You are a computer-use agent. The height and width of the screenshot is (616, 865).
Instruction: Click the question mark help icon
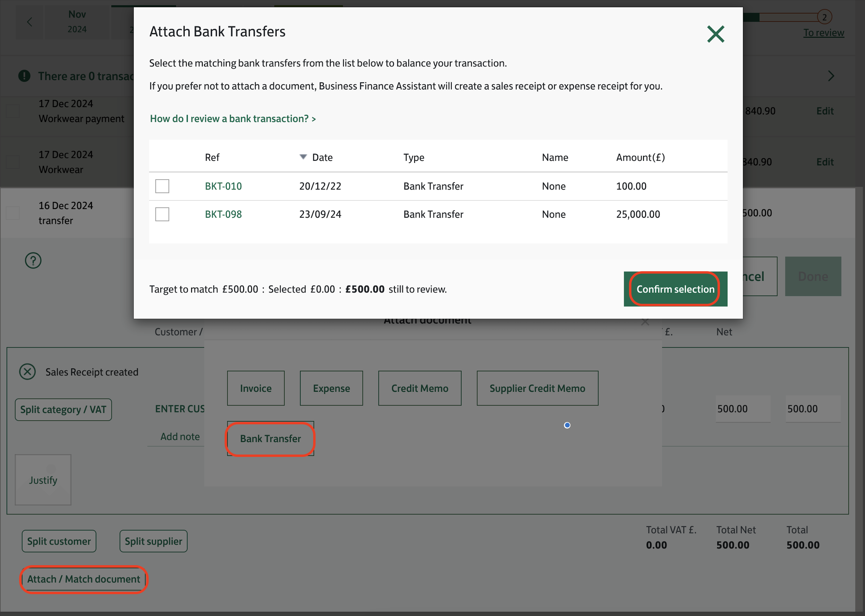[33, 260]
